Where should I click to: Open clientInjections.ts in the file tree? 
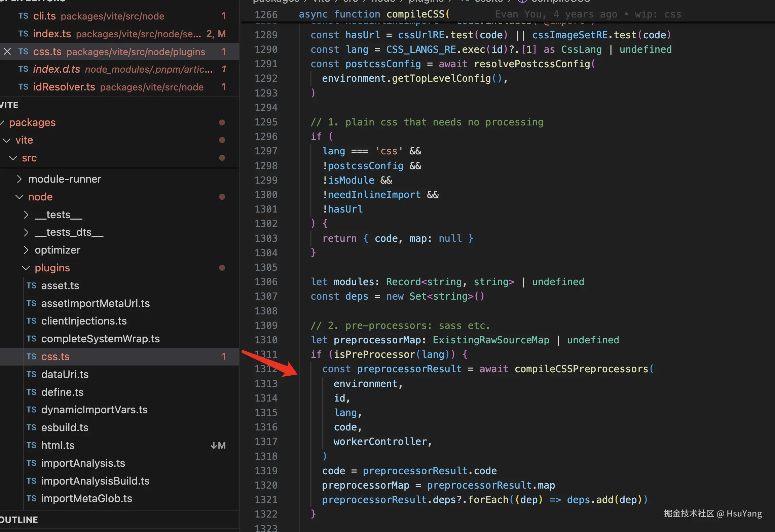tap(84, 321)
